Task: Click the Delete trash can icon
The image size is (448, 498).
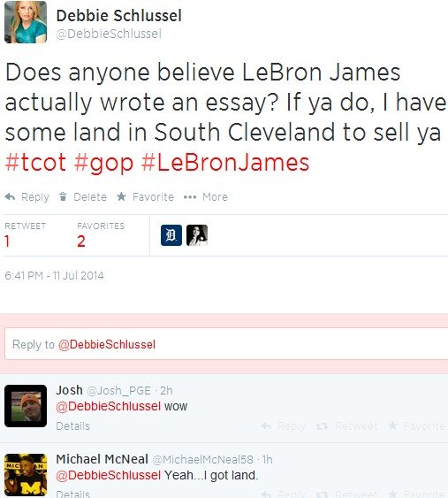Action: tap(63, 197)
